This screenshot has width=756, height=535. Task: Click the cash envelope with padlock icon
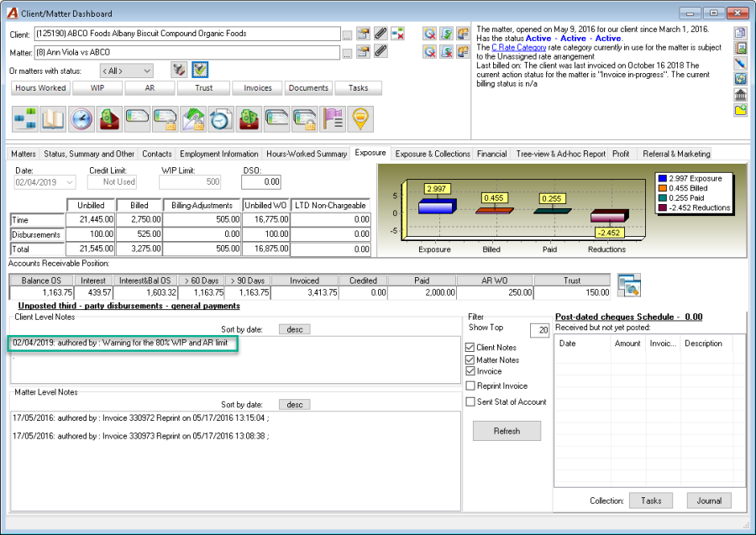[193, 118]
